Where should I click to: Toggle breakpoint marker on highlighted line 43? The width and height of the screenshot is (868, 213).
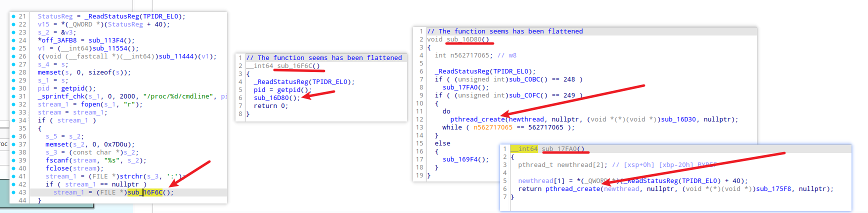pos(13,192)
